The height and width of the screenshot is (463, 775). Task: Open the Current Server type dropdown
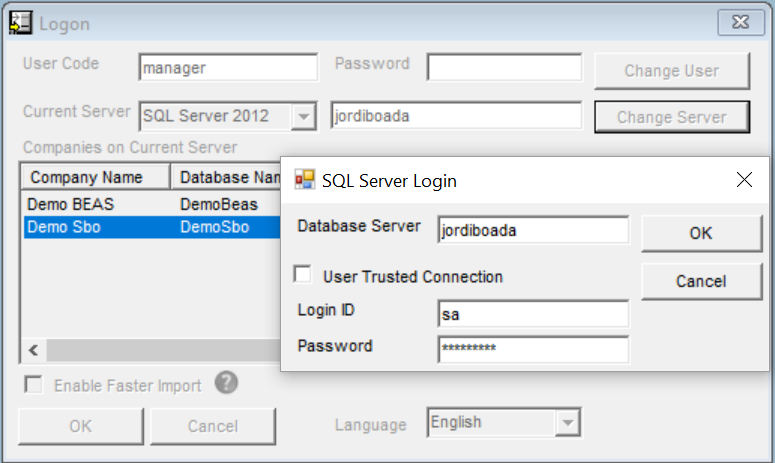point(303,117)
